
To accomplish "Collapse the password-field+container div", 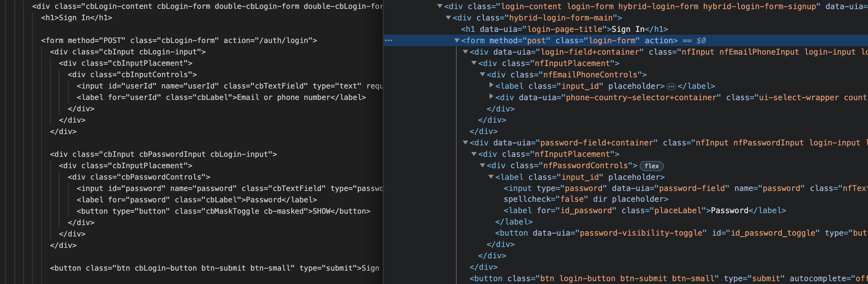I will point(465,143).
